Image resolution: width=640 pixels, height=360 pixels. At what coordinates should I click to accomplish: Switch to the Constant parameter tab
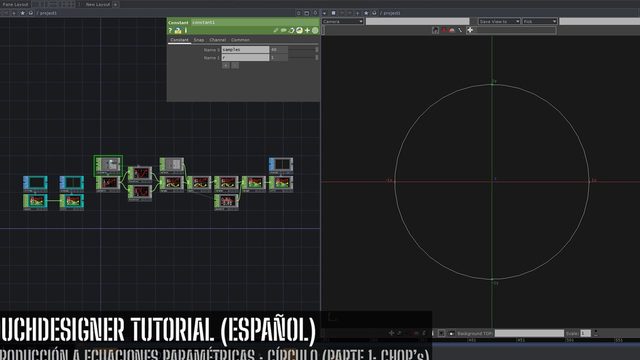(179, 40)
